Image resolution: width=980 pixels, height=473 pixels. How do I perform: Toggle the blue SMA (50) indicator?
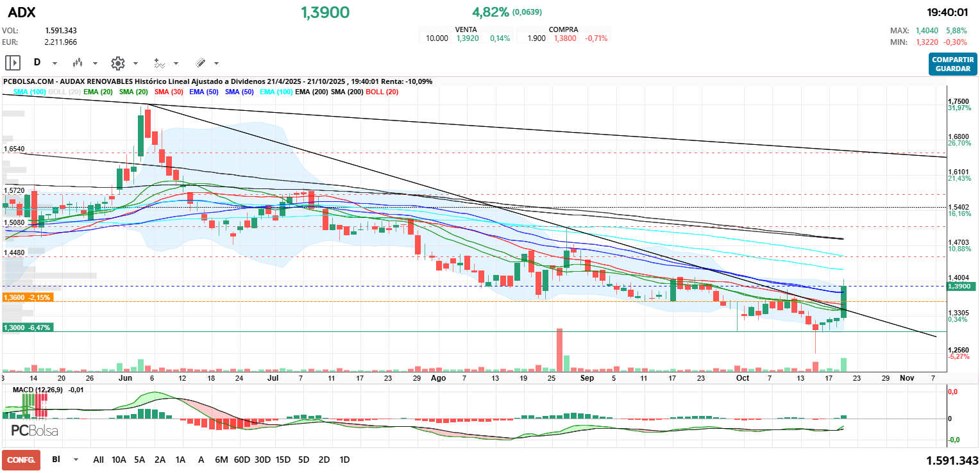[x=239, y=92]
